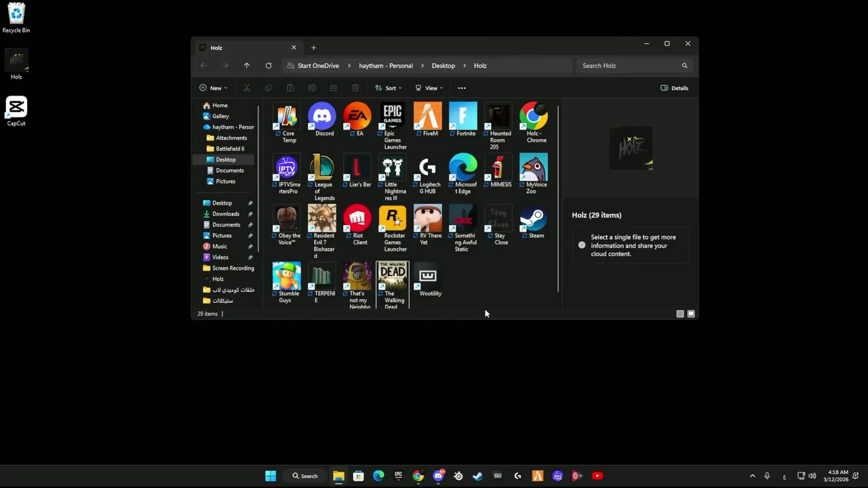
Task: Select the Resident Evil 7 Biohazard shortcut
Action: [322, 232]
